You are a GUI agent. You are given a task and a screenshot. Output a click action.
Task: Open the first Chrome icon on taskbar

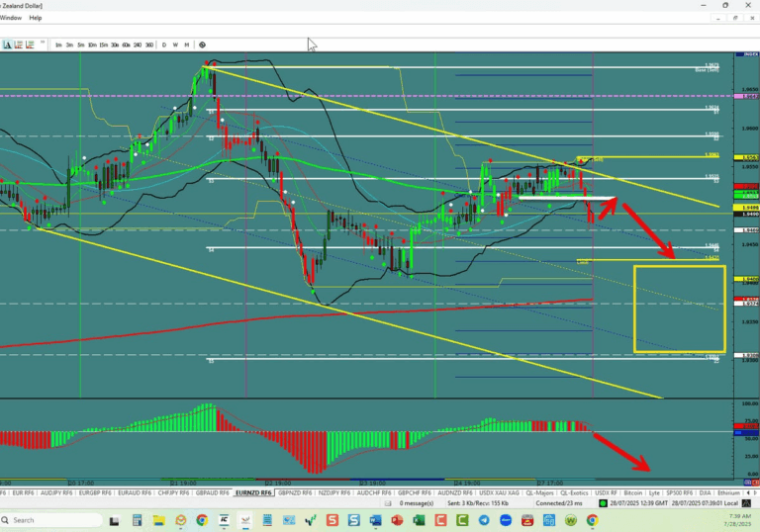(202, 520)
